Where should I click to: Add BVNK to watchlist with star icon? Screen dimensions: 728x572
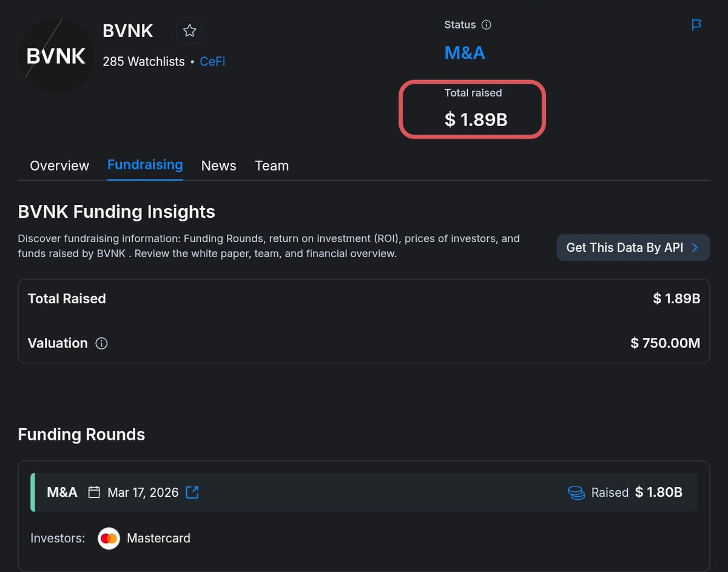pos(189,31)
